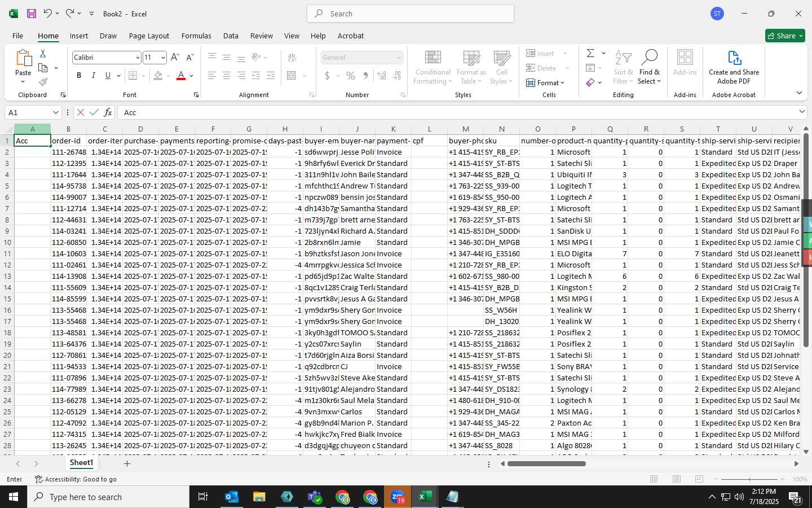Decrease font size with the smaller A icon

[x=189, y=58]
